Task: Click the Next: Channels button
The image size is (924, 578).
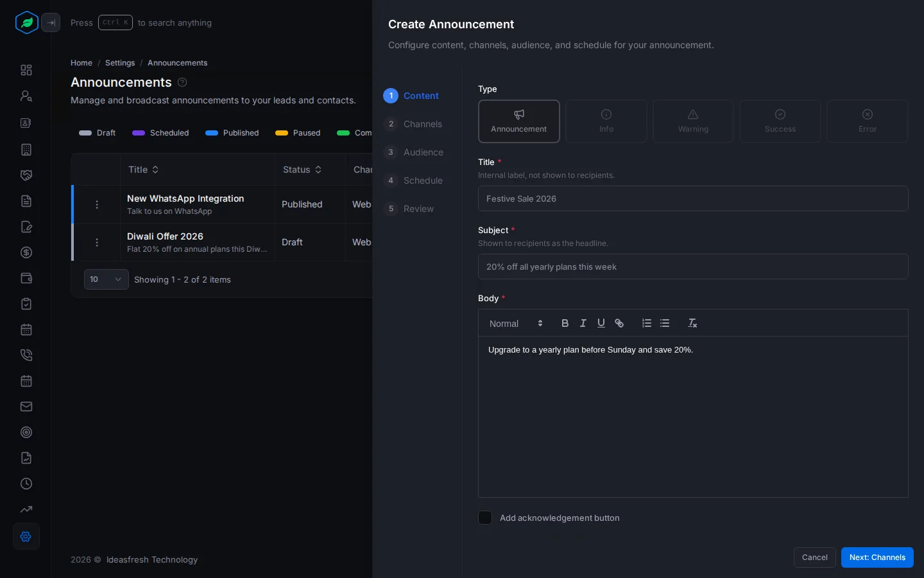Action: point(877,557)
